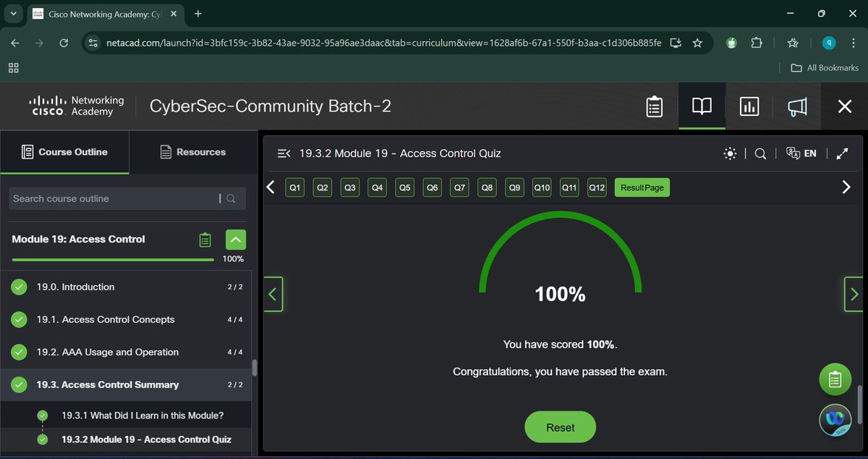Image resolution: width=868 pixels, height=459 pixels.
Task: Click the 100% score gauge arc
Action: point(561,252)
